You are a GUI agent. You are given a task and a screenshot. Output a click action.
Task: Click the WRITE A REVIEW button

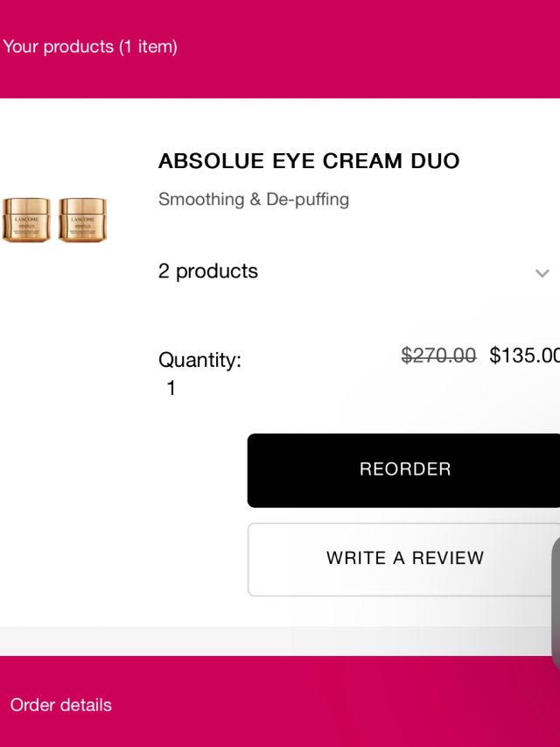[404, 559]
